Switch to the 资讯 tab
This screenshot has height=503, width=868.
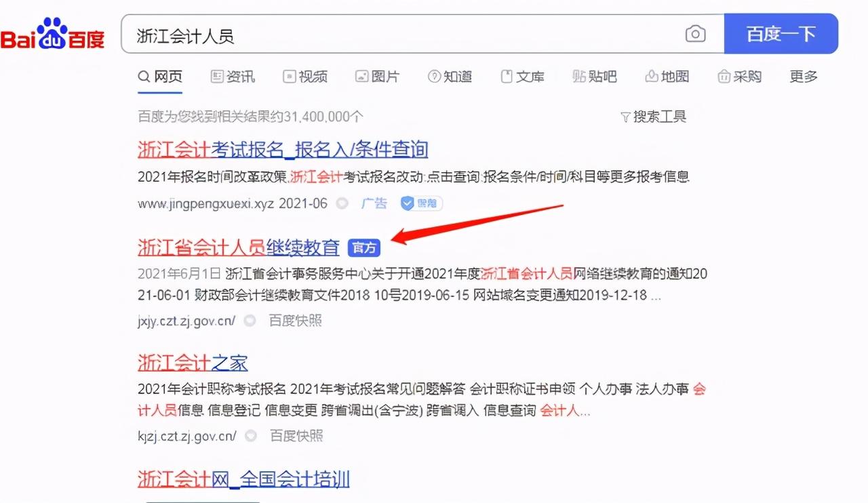[233, 77]
